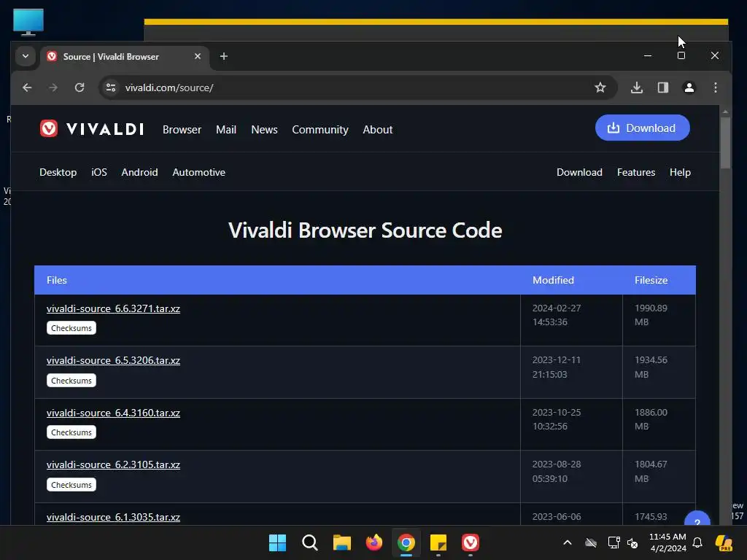Launch Firefox from the taskbar

click(x=374, y=542)
